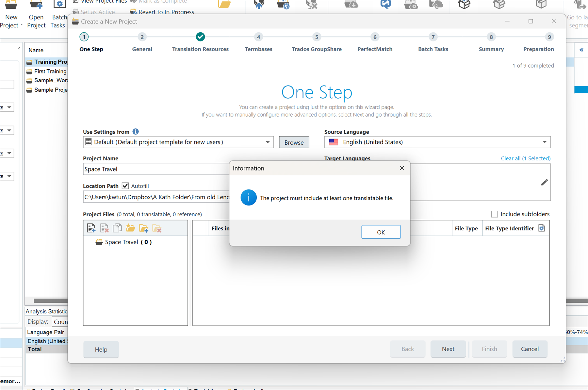Click the blue information icon in the dialog
The width and height of the screenshot is (588, 390).
[x=249, y=198]
